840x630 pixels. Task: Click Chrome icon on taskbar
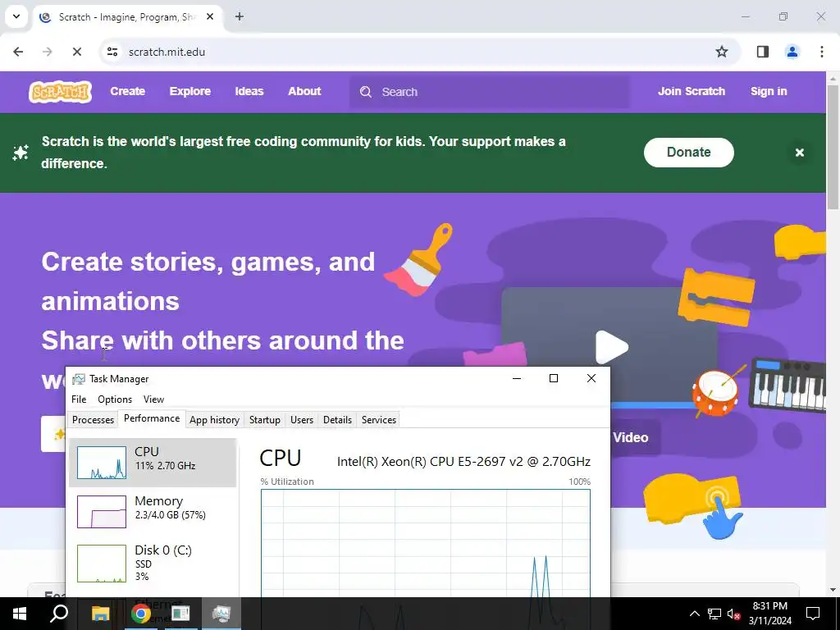[140, 614]
